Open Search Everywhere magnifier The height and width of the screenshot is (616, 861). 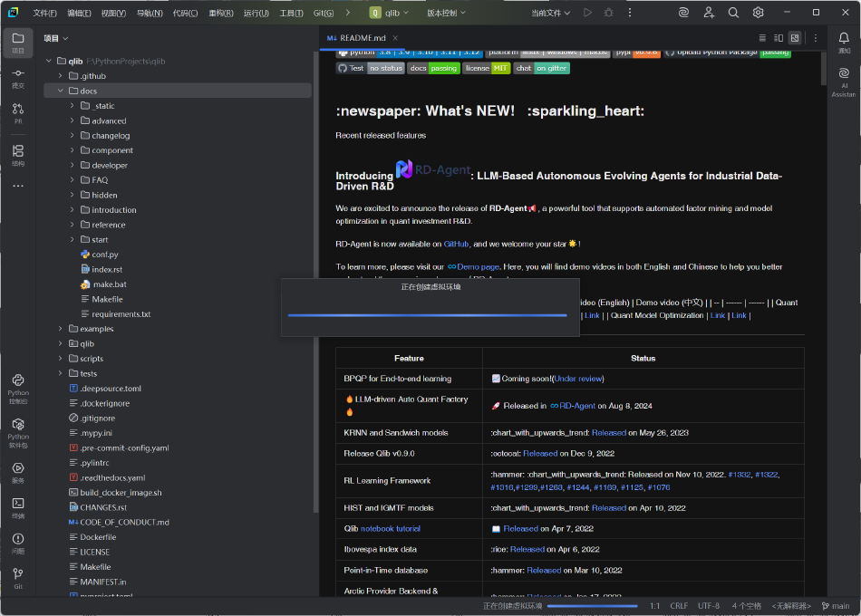pos(733,13)
